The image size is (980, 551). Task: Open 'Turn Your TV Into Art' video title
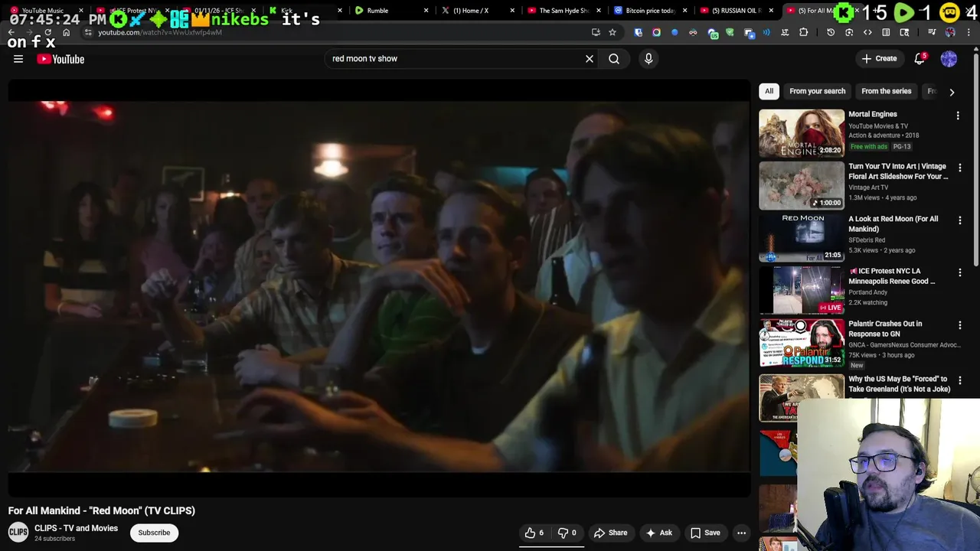coord(898,171)
